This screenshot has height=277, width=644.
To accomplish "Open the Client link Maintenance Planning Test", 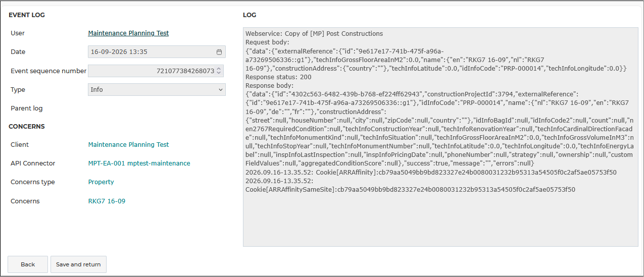I will pos(128,145).
